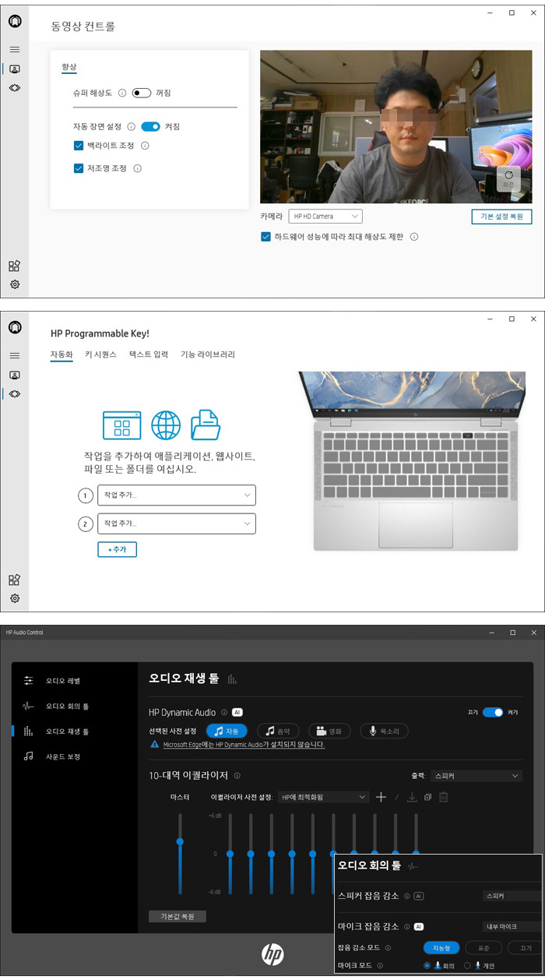Select 자동 preset button

tap(227, 731)
